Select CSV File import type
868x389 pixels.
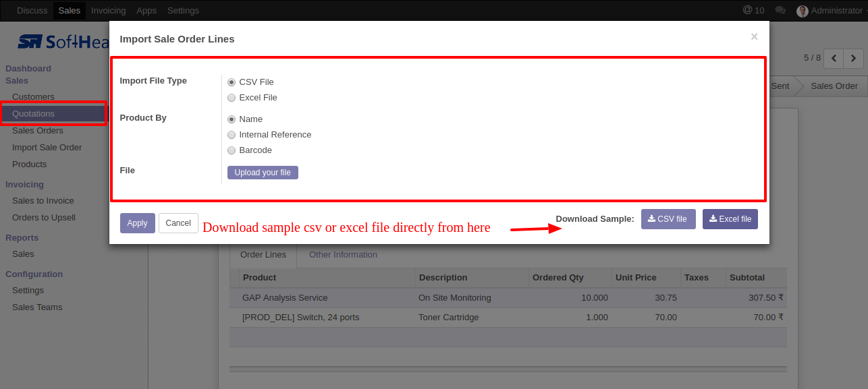click(x=232, y=82)
